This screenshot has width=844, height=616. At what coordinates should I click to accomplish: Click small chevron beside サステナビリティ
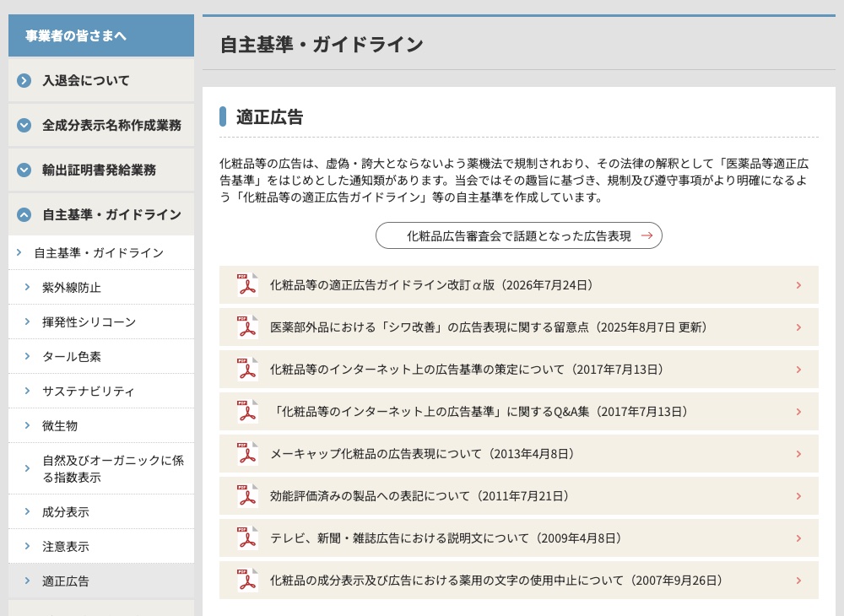tap(27, 392)
